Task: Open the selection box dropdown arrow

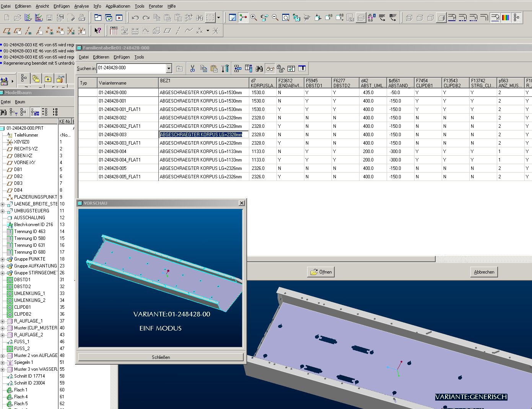Action: tap(218, 18)
